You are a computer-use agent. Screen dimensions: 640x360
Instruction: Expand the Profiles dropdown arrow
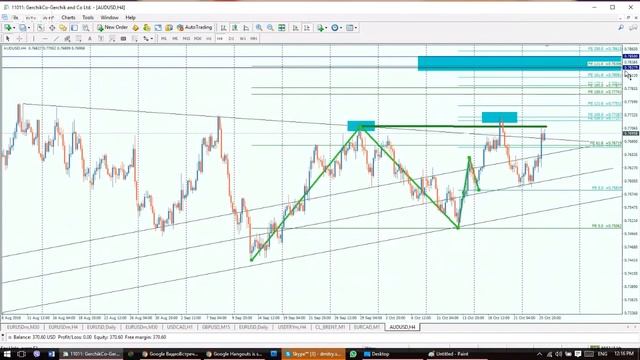click(x=29, y=28)
